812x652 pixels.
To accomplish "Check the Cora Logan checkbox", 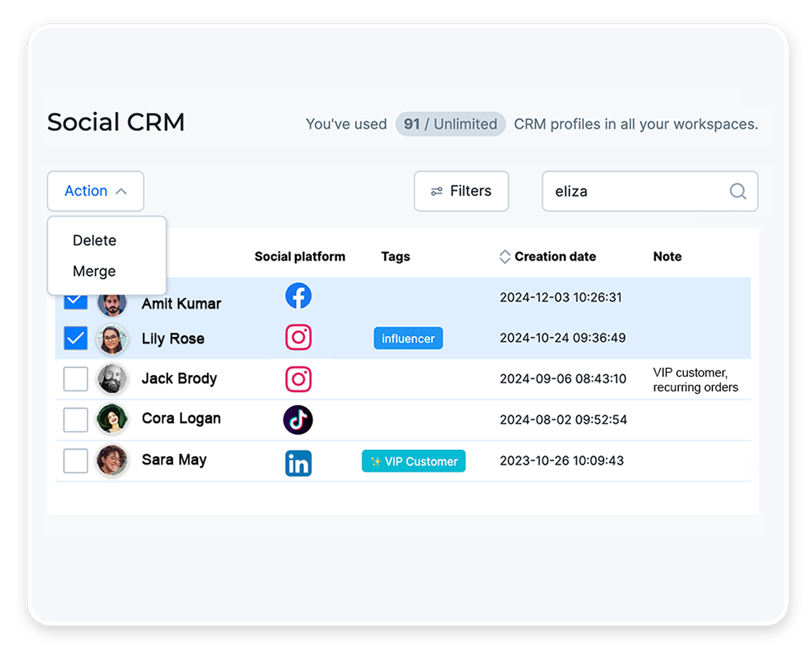I will click(76, 420).
